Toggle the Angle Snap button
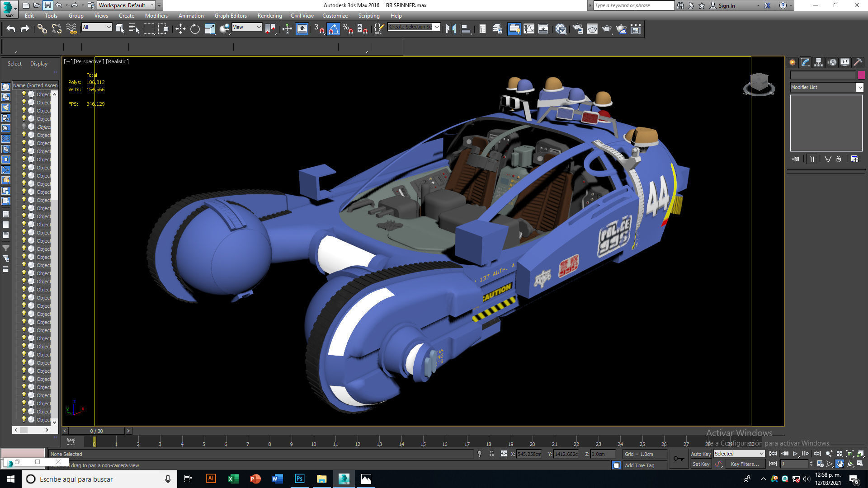 coord(333,29)
